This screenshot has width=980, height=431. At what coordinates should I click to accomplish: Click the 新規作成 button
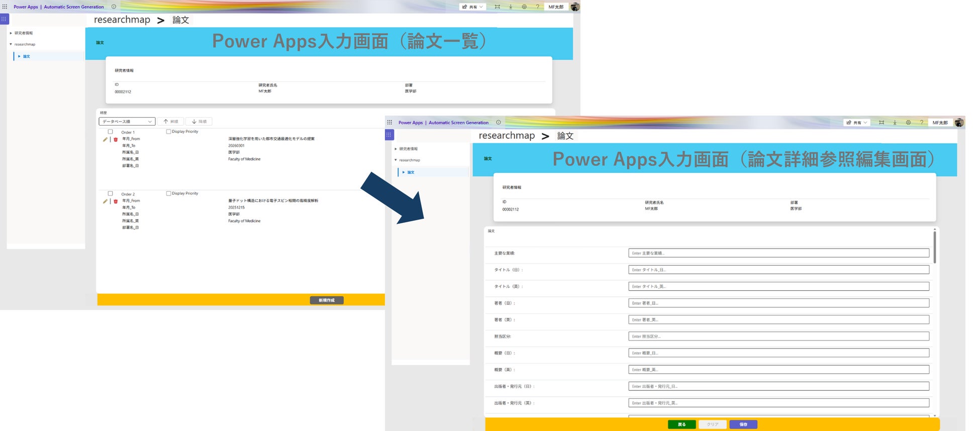327,300
